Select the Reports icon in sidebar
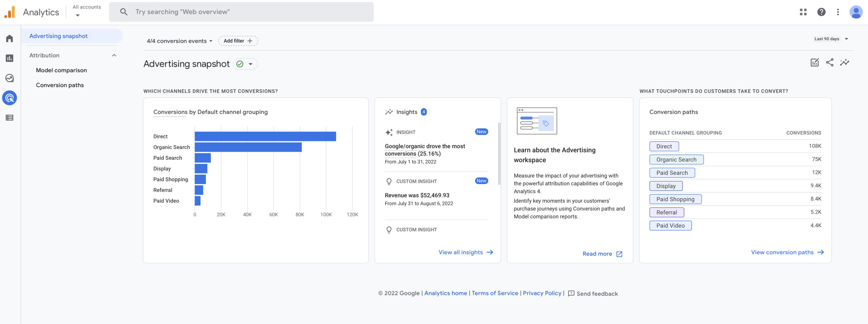868x324 pixels. click(9, 58)
